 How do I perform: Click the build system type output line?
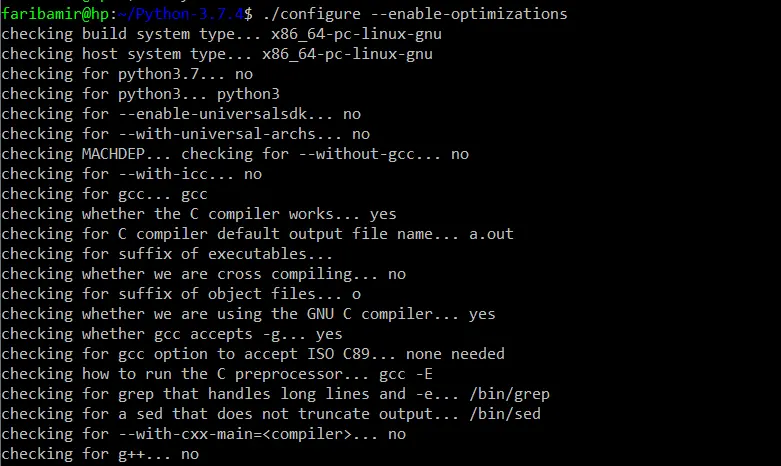[220, 34]
